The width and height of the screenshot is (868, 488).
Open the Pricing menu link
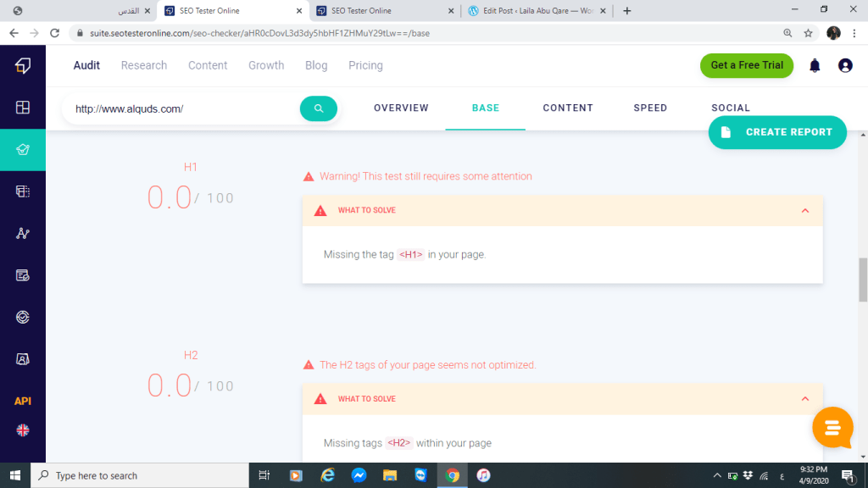pyautogui.click(x=365, y=65)
